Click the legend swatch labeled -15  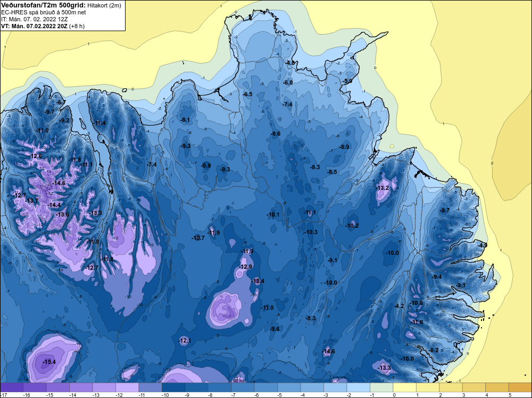(57, 387)
